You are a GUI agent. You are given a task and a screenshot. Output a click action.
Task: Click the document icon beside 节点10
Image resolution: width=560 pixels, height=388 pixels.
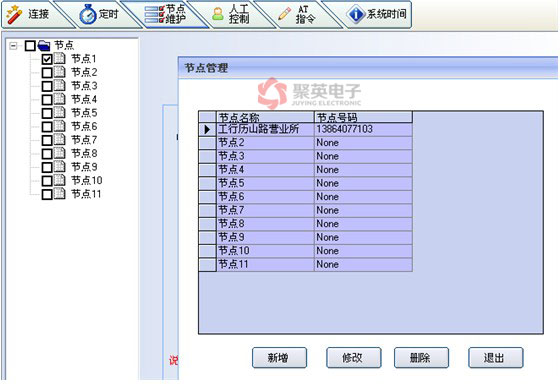[60, 180]
